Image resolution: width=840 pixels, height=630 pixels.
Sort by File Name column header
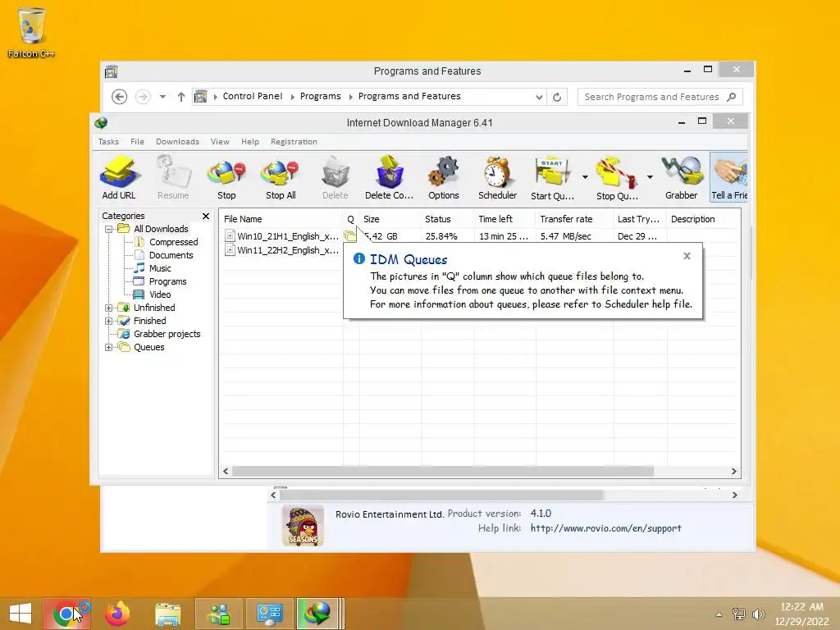tap(281, 219)
